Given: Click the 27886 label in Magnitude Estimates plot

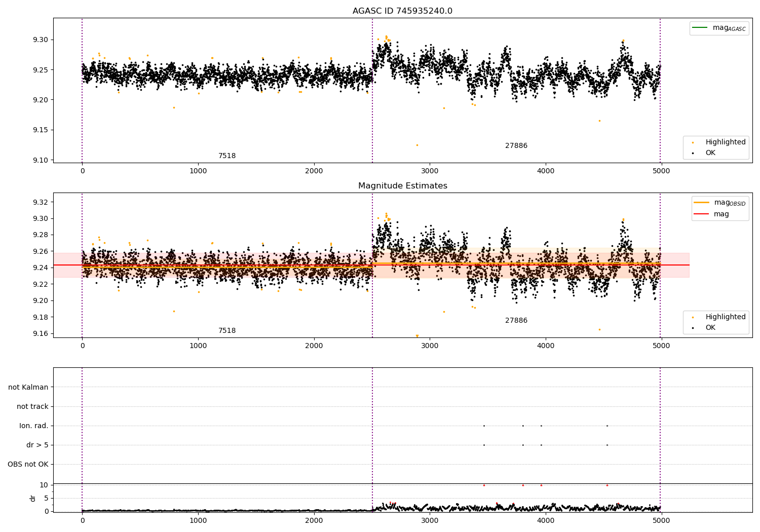Looking at the screenshot, I should pyautogui.click(x=516, y=321).
